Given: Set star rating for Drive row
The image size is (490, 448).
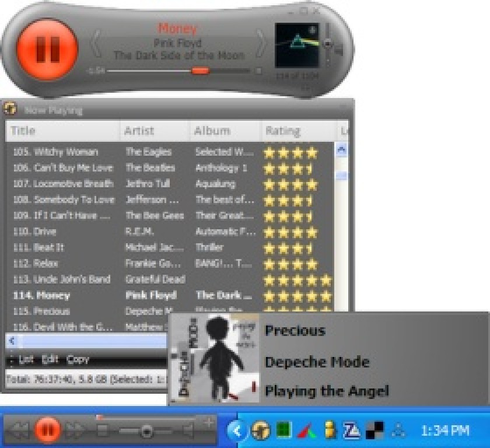Looking at the screenshot, I should click(290, 232).
